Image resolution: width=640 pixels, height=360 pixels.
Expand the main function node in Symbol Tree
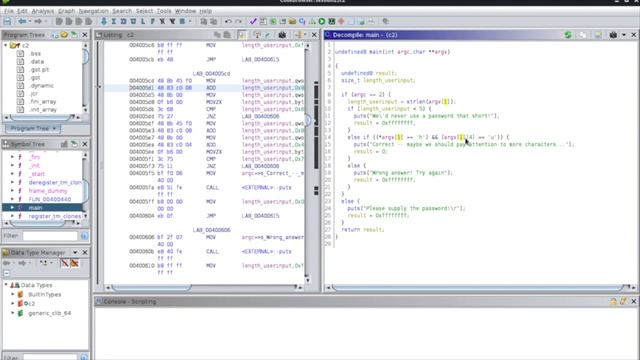point(12,207)
